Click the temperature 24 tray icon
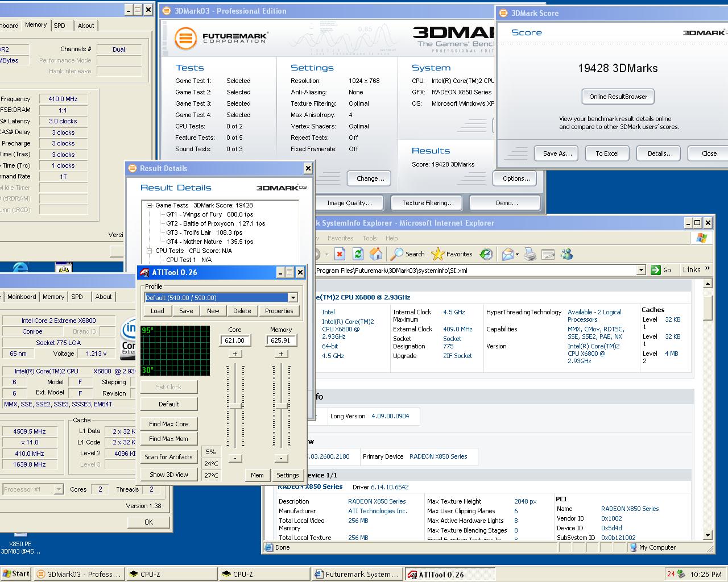728x582 pixels. pyautogui.click(x=671, y=574)
